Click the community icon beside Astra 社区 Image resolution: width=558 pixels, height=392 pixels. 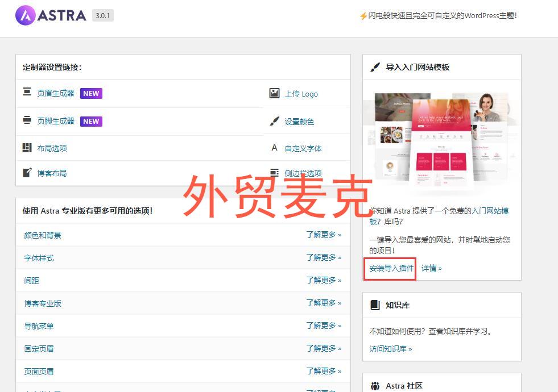pos(375,386)
